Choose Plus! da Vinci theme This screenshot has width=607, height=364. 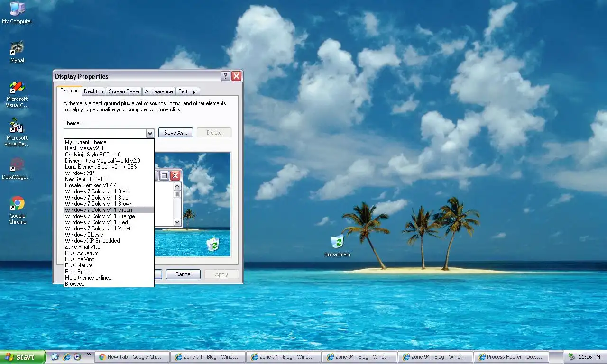pos(109,259)
